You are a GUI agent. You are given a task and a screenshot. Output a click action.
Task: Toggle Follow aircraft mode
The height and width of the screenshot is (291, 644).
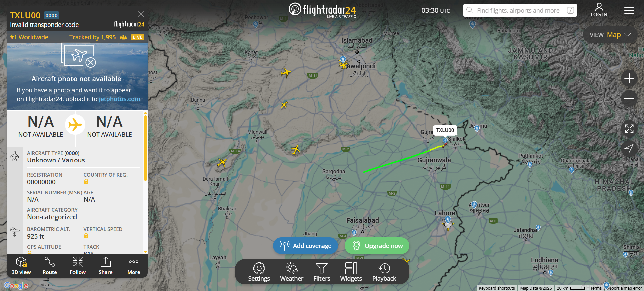pyautogui.click(x=78, y=265)
